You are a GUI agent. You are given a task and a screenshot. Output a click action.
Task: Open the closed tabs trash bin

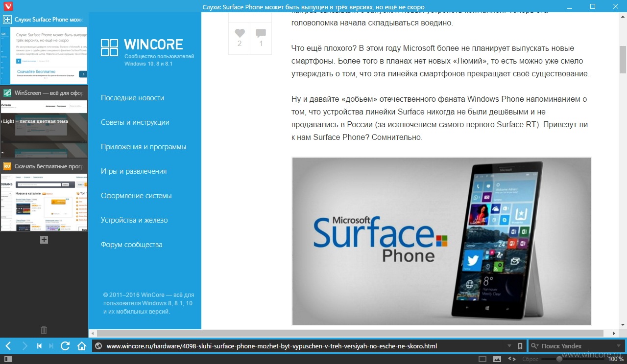point(44,330)
